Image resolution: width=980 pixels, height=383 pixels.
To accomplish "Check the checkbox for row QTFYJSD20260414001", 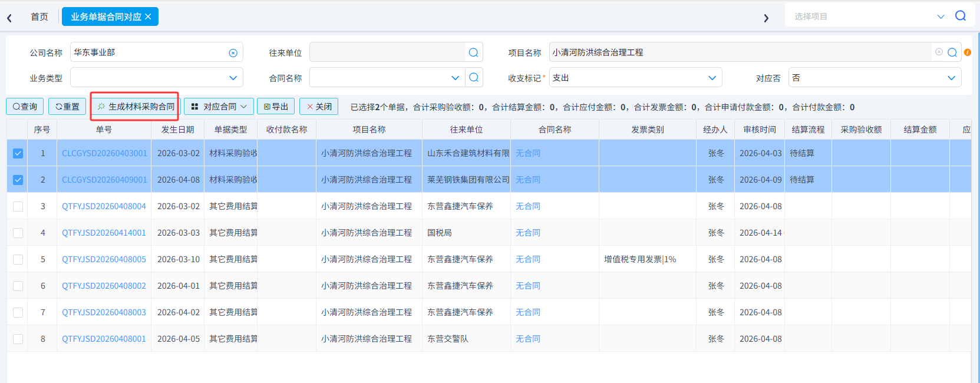I will [18, 233].
